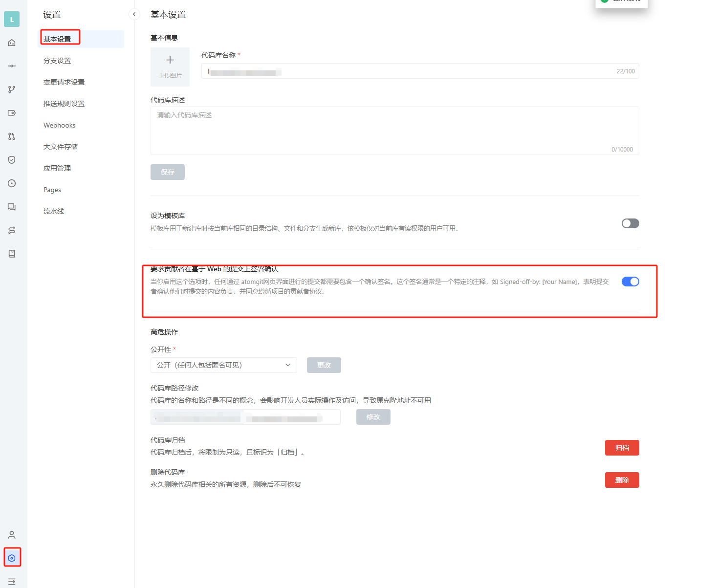Open the pipeline flow icon in sidebar
The width and height of the screenshot is (718, 588).
point(12,230)
